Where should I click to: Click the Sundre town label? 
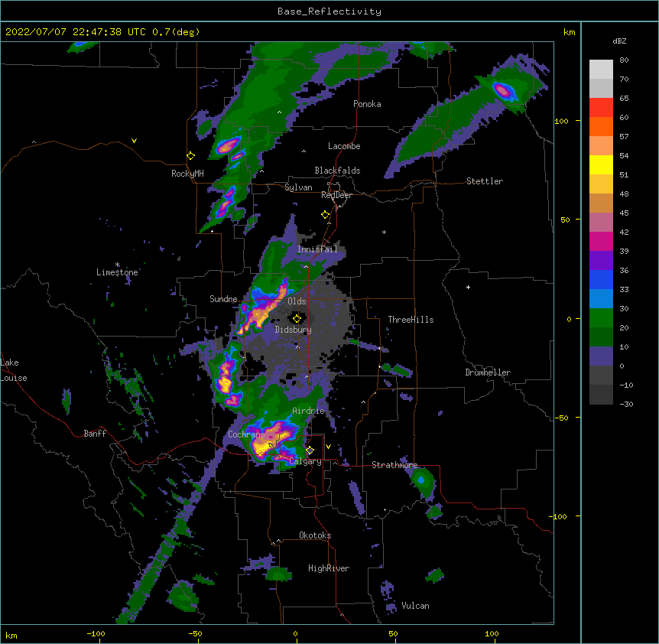click(x=223, y=299)
